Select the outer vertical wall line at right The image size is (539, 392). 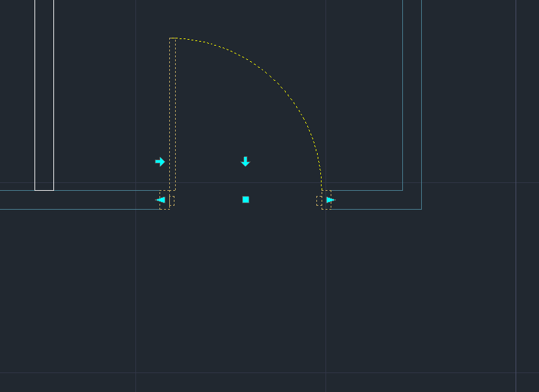(422, 98)
